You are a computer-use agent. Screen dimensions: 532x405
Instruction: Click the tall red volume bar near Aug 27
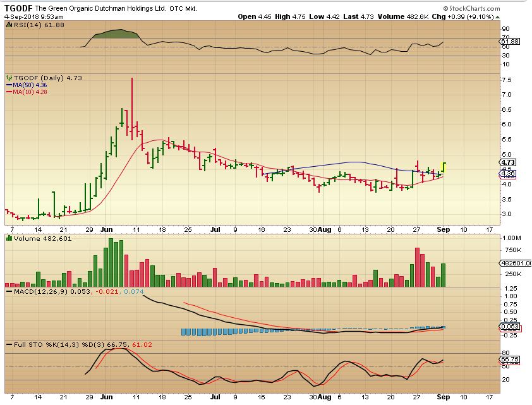[x=417, y=267]
